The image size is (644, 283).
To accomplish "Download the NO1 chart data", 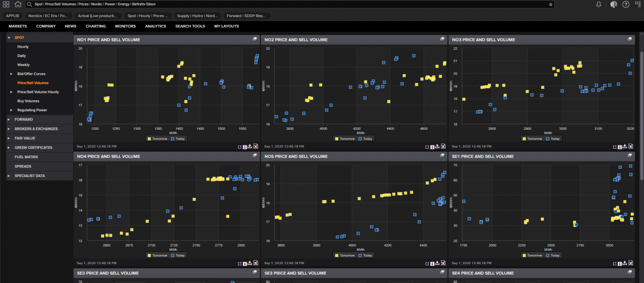I will pos(250,146).
